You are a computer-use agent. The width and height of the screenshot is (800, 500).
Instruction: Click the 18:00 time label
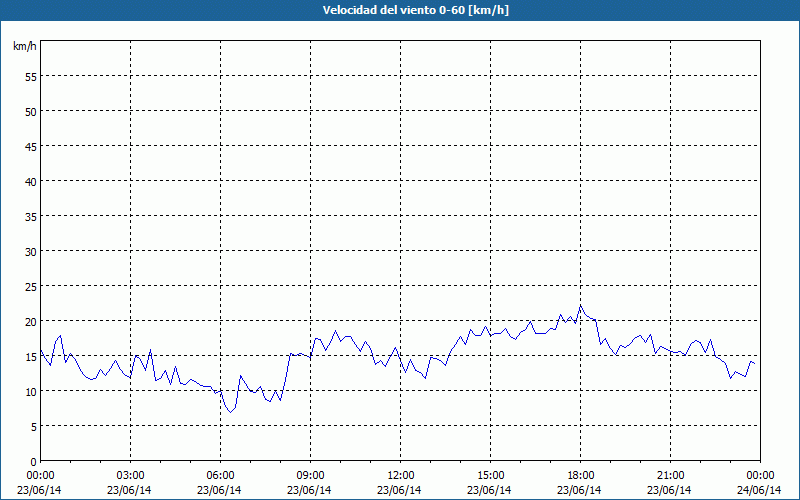(581, 476)
